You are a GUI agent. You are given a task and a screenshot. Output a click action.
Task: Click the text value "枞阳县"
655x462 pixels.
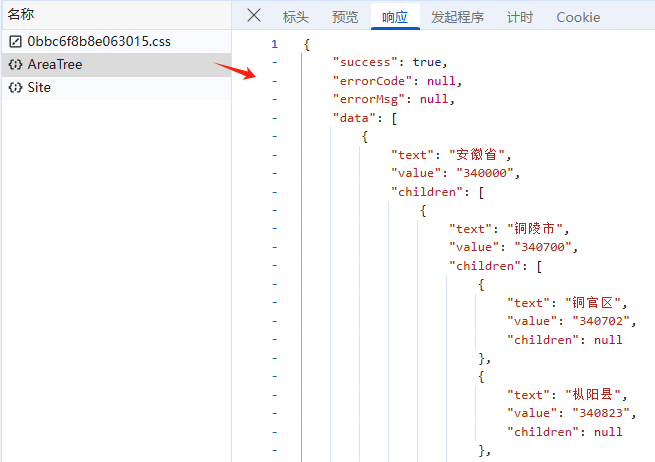593,395
